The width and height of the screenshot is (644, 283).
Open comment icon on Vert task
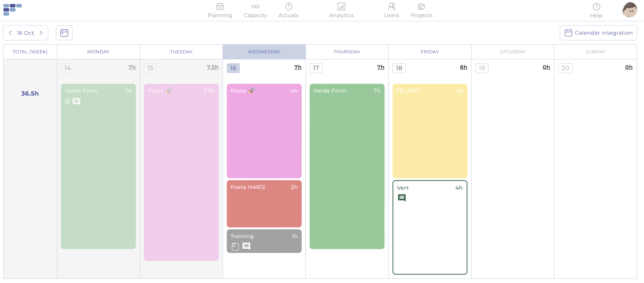pyautogui.click(x=402, y=198)
